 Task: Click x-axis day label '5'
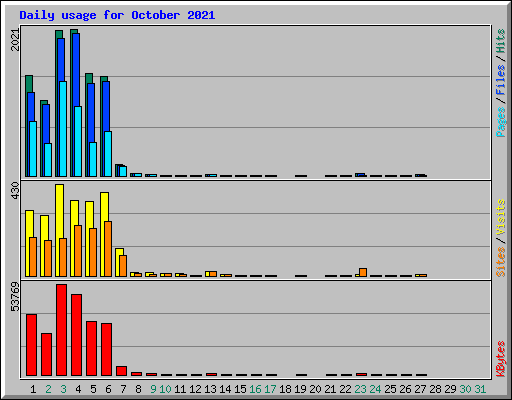[93, 389]
